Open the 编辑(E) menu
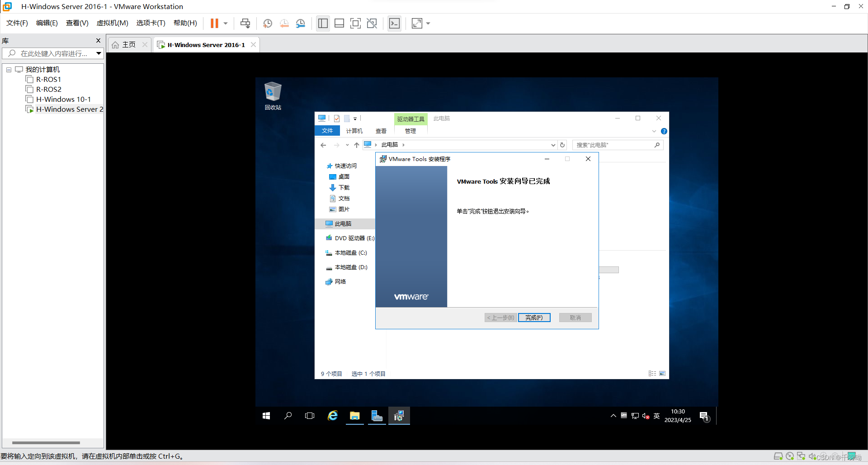The height and width of the screenshot is (465, 868). click(x=47, y=23)
